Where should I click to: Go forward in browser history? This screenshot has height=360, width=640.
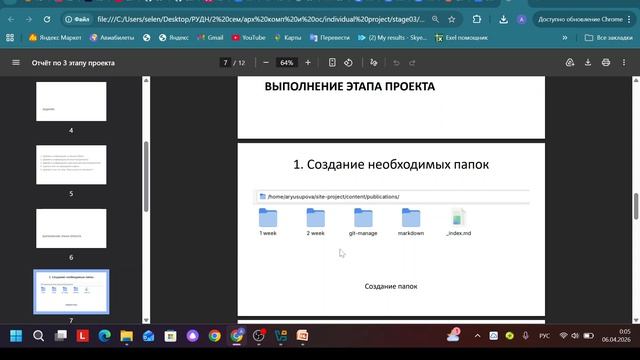pyautogui.click(x=29, y=19)
